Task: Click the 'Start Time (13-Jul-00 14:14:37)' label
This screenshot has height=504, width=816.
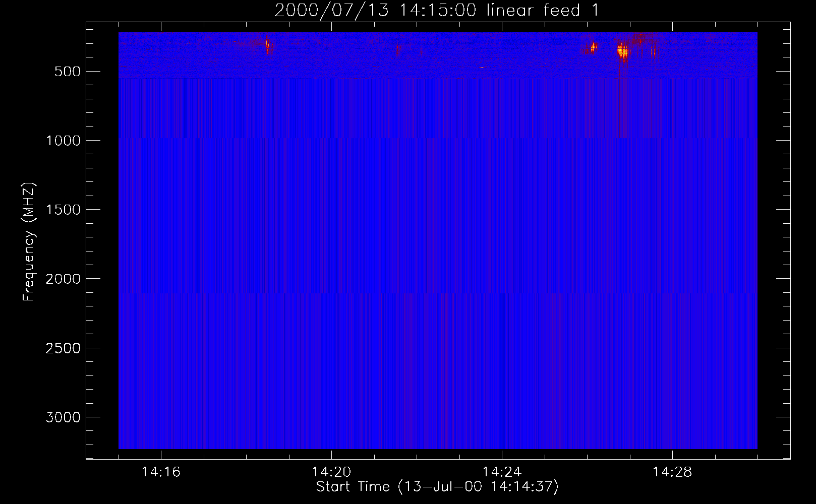Action: coord(437,487)
